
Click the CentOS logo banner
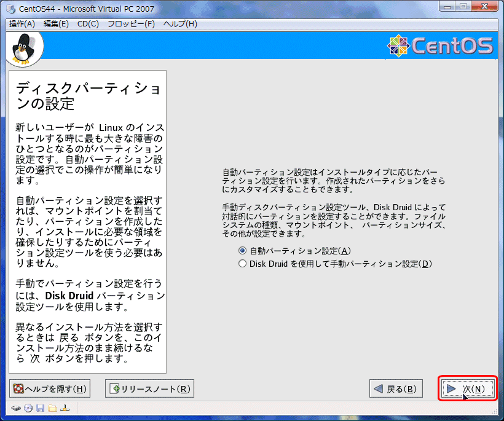pyautogui.click(x=440, y=45)
